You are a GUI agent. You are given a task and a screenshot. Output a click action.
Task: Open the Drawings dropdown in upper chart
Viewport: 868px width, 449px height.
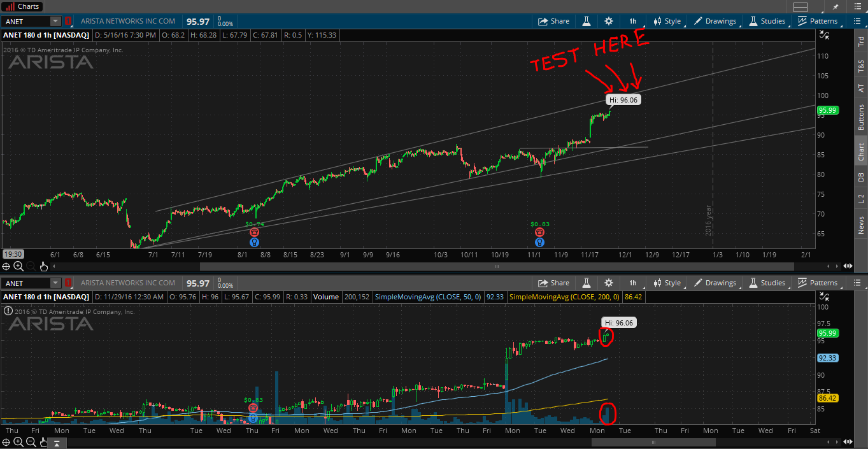pyautogui.click(x=715, y=21)
